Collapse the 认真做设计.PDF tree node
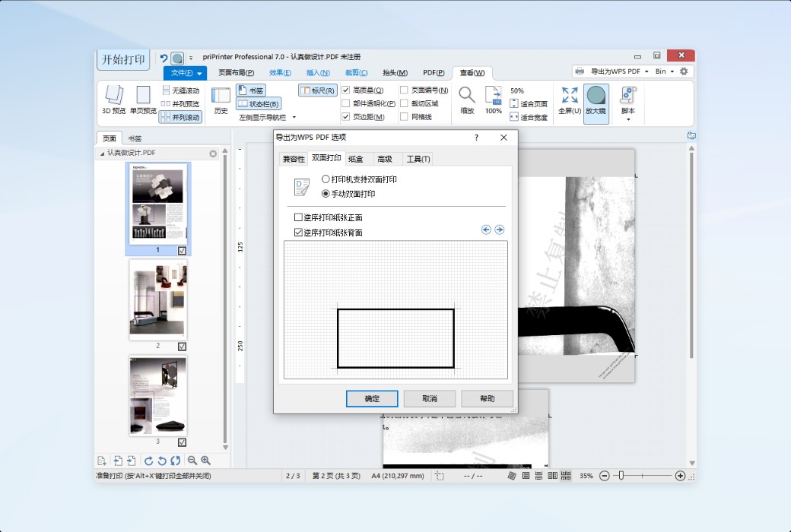The image size is (791, 532). pyautogui.click(x=102, y=154)
